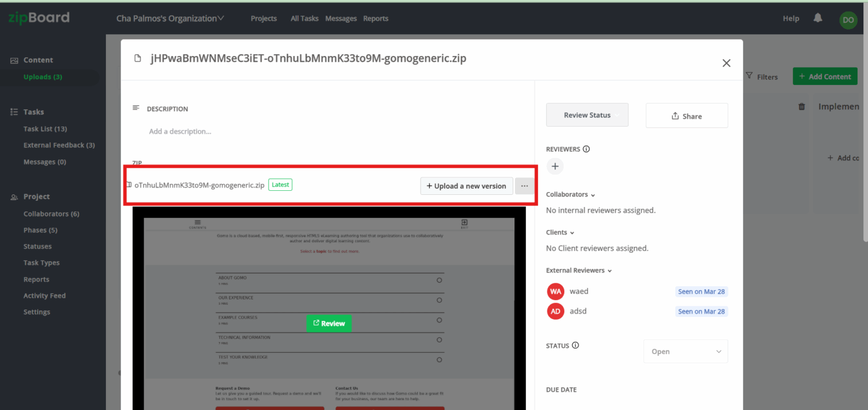
Task: Open Help in the top bar
Action: tap(791, 19)
